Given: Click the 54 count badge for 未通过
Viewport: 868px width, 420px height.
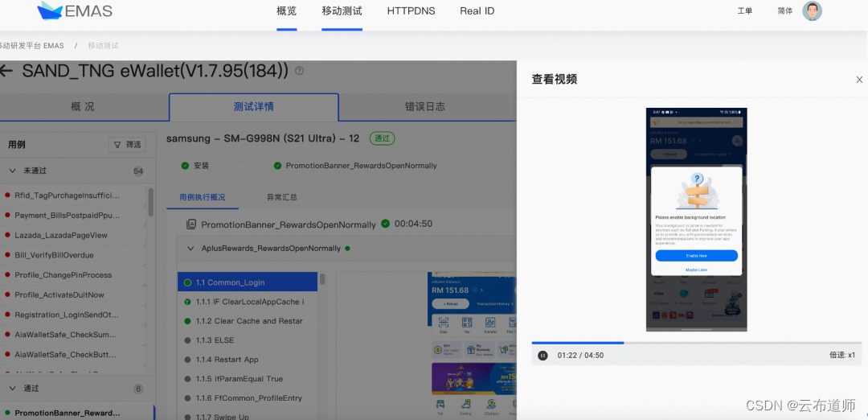Looking at the screenshot, I should pos(138,171).
